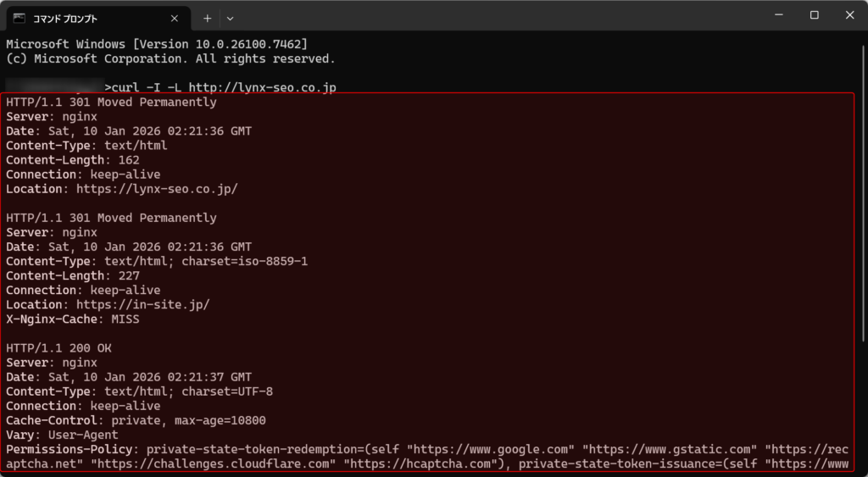Click the Command Prompt tab icon
The image size is (868, 477).
[19, 18]
